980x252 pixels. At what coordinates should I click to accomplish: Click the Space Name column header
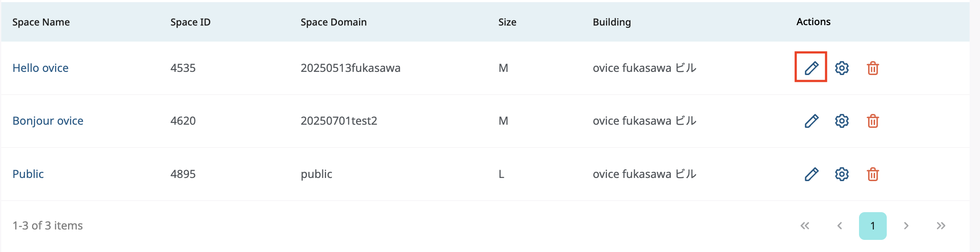(41, 22)
